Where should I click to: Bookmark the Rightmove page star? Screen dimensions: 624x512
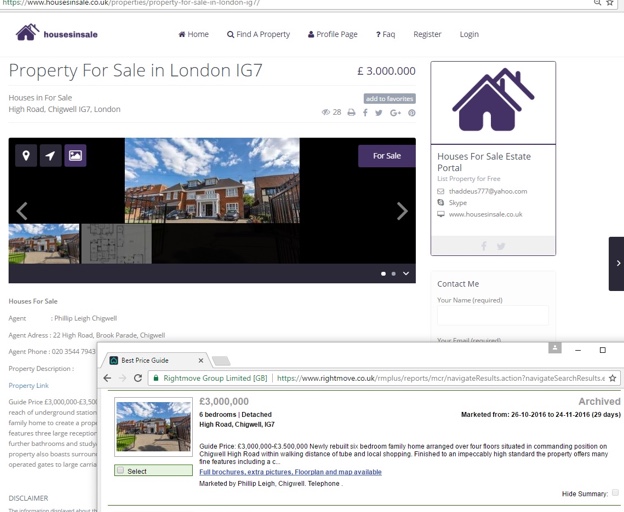pos(612,378)
